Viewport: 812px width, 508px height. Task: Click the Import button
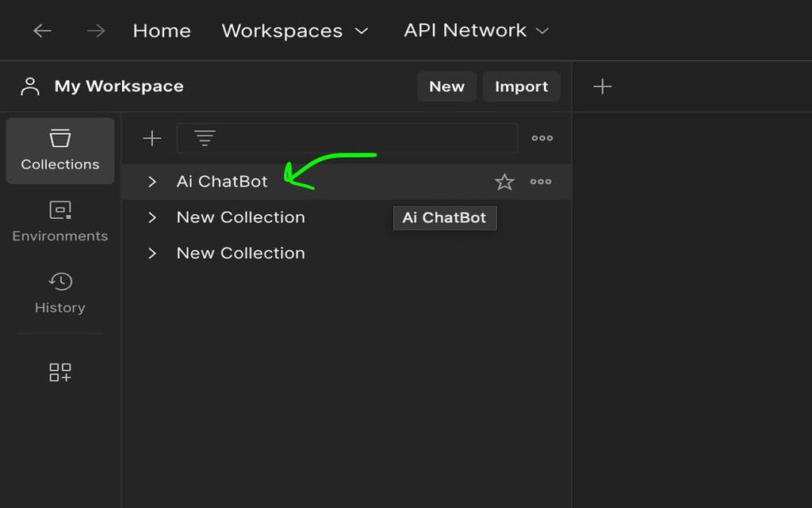521,87
